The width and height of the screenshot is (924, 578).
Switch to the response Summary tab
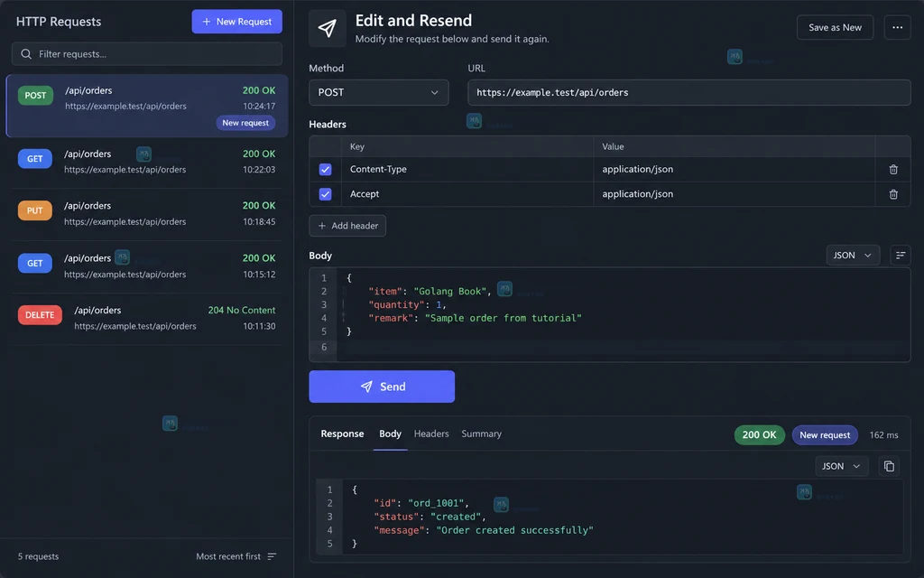tap(482, 434)
